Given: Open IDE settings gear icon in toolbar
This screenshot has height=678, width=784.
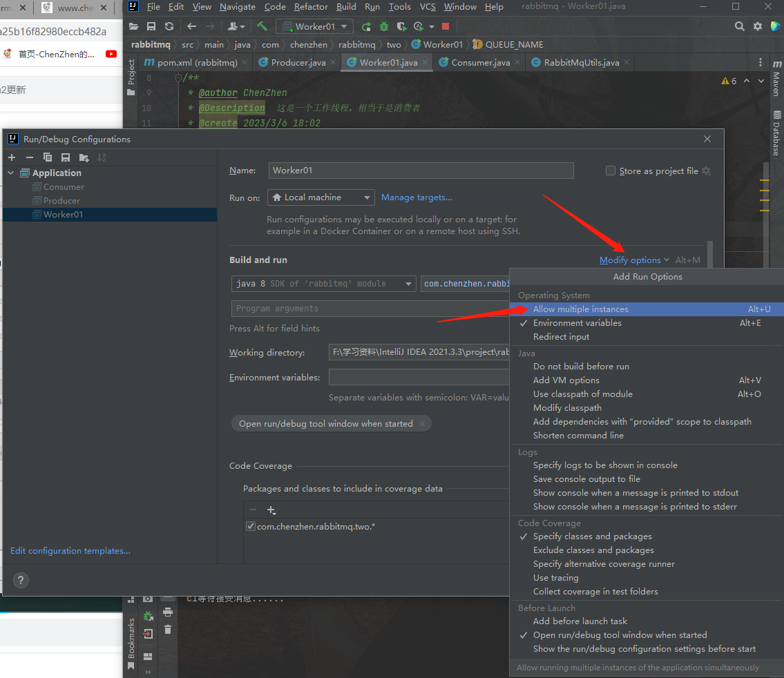Looking at the screenshot, I should pyautogui.click(x=758, y=26).
